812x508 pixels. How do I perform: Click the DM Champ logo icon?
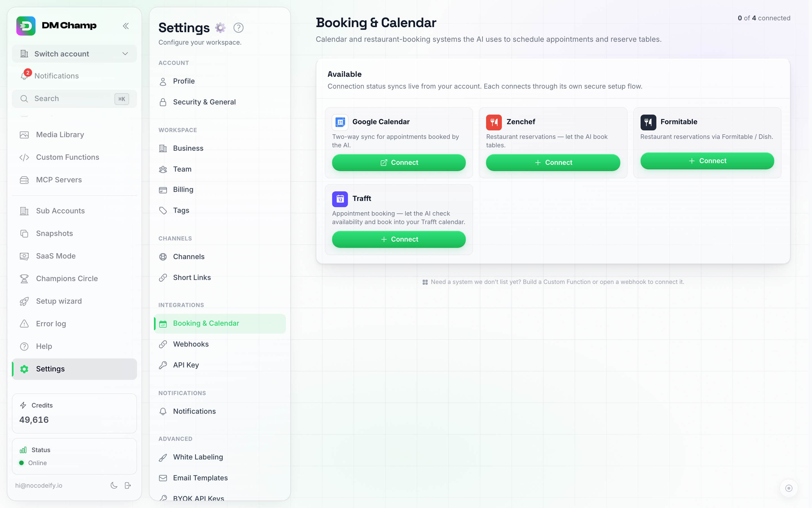[26, 25]
